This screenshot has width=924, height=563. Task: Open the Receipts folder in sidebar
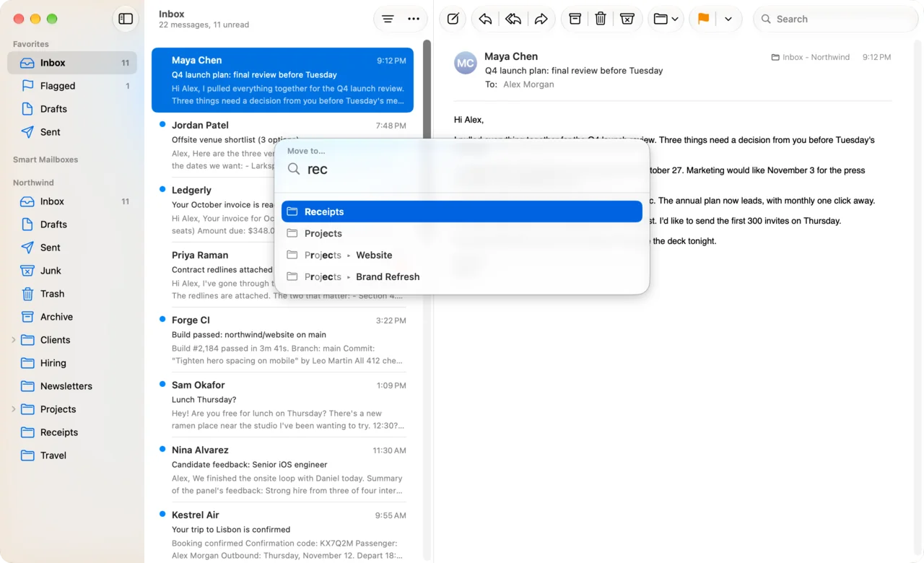coord(72,432)
